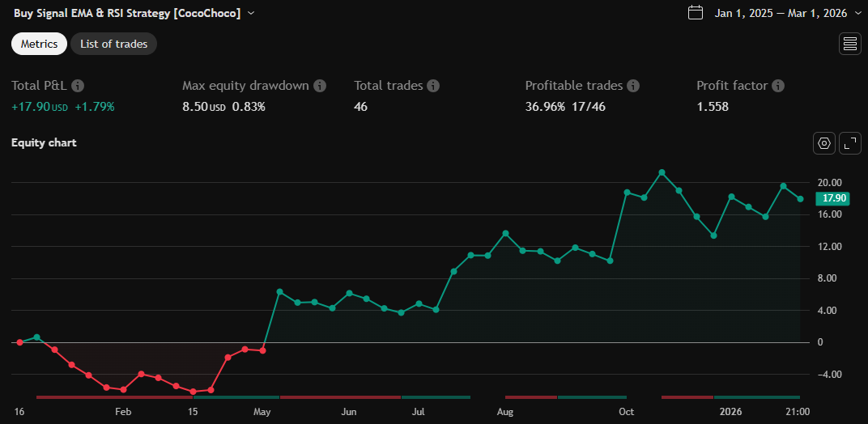Click the 2026 label on the time axis
The height and width of the screenshot is (424, 868).
point(730,412)
